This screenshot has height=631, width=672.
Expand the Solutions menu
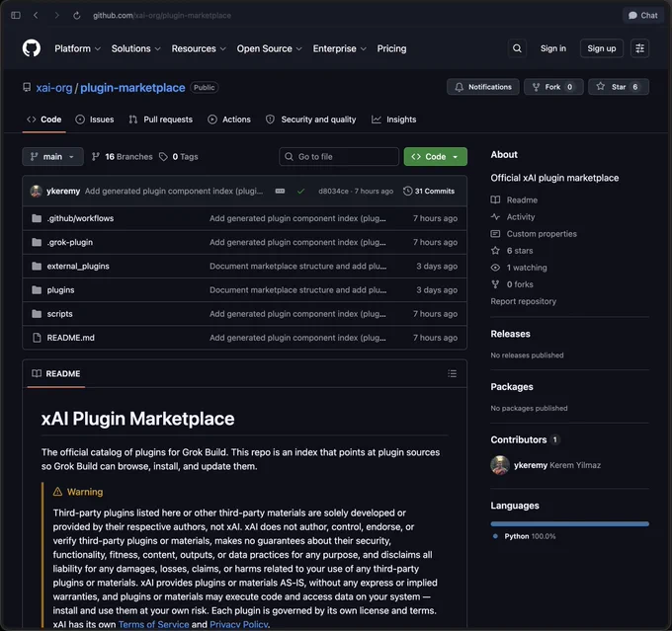pos(135,48)
